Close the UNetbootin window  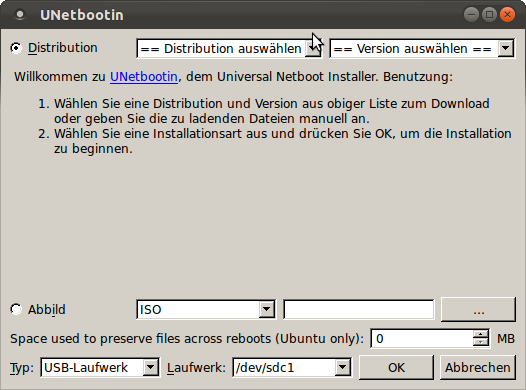coord(507,15)
